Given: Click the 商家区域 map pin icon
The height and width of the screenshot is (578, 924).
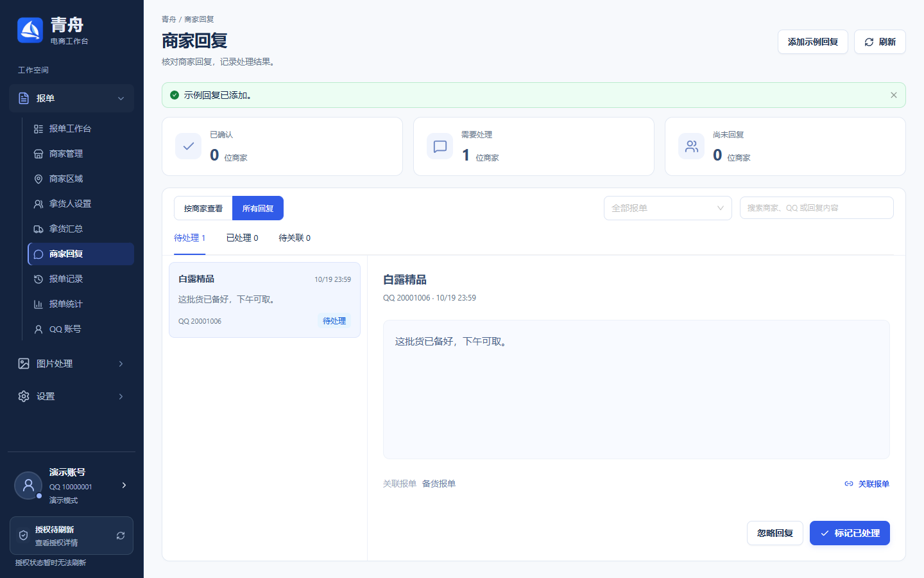Looking at the screenshot, I should (38, 179).
